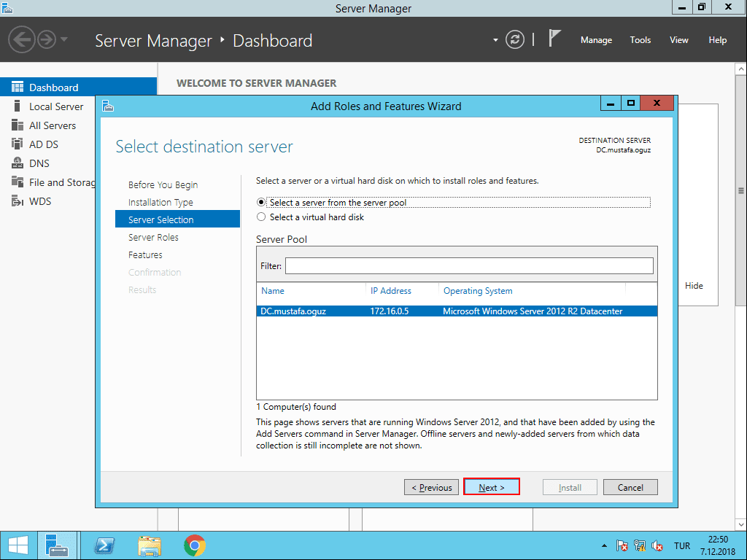Viewport: 747px width, 560px height.
Task: Click the Dashboard grid icon
Action: (18, 87)
